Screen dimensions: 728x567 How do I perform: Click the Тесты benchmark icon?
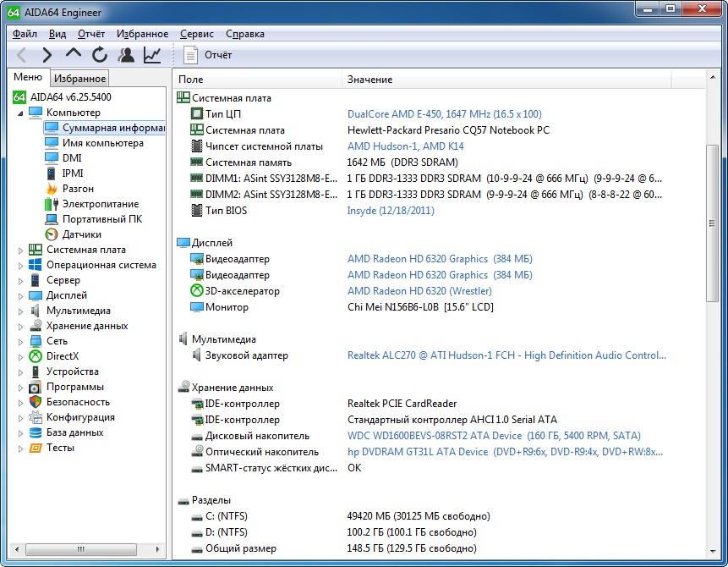36,448
